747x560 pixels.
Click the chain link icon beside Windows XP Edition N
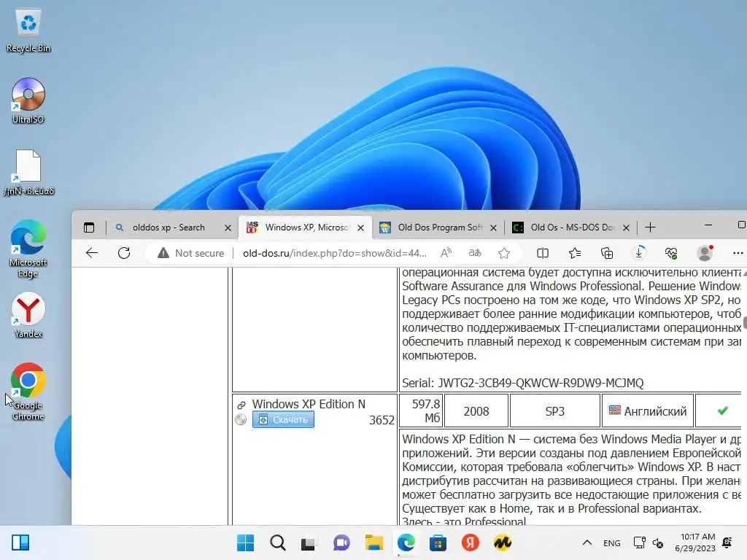tap(241, 405)
